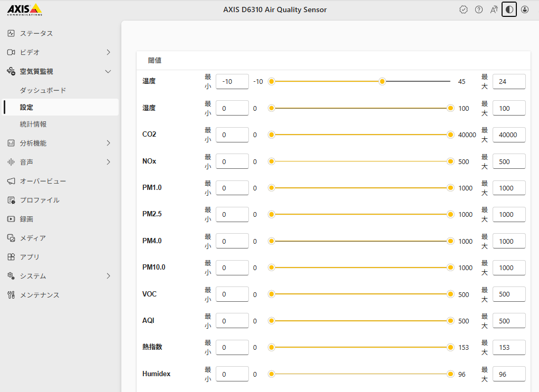The image size is (539, 392).
Task: Open the 統計情報 page
Action: click(x=33, y=124)
